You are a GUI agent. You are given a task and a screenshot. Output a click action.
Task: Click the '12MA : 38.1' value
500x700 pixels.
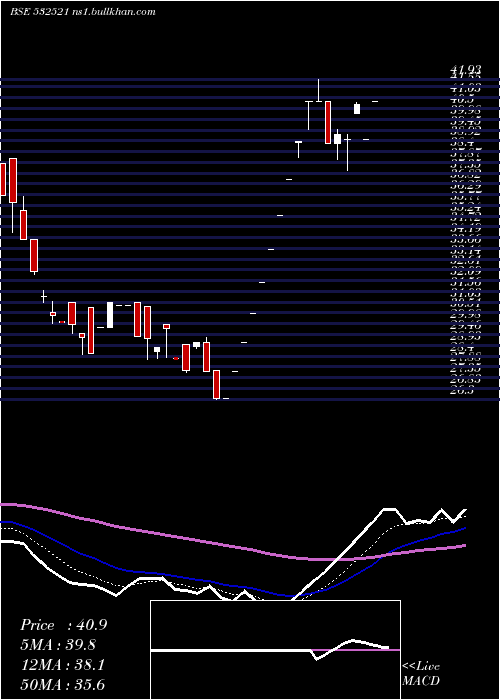click(x=62, y=665)
